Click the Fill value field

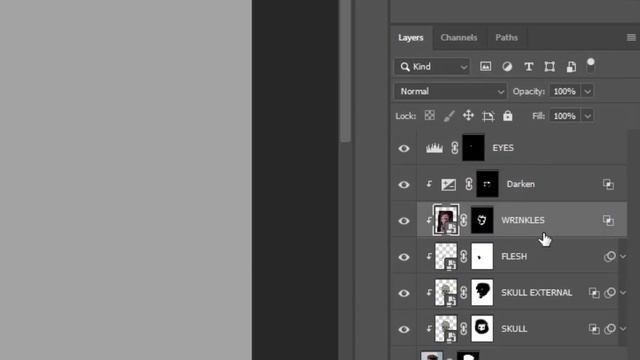[x=564, y=116]
